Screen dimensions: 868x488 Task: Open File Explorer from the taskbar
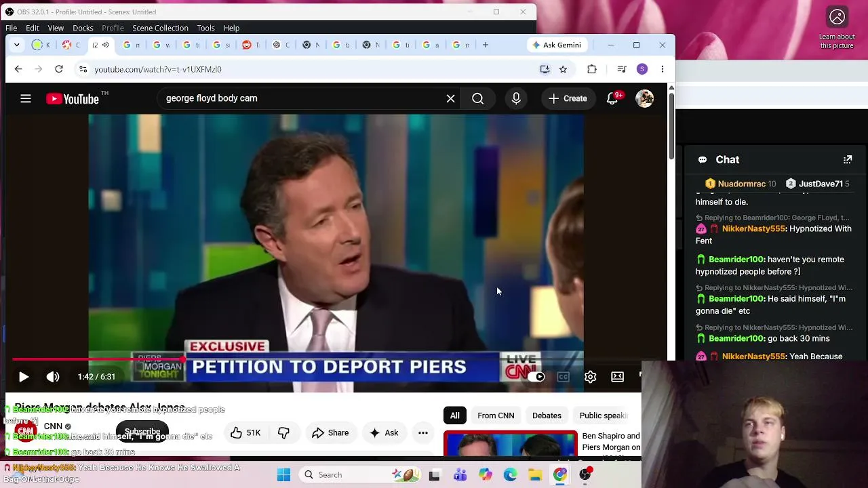(535, 475)
